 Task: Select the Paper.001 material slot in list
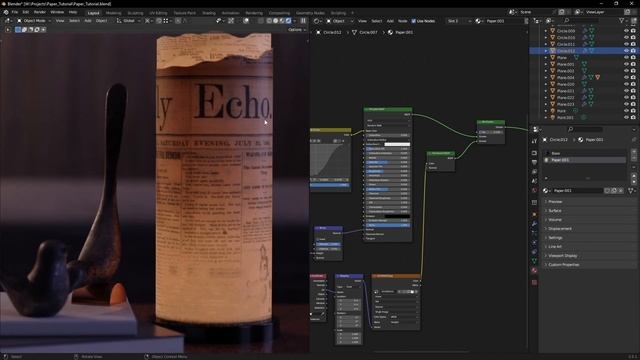point(585,160)
